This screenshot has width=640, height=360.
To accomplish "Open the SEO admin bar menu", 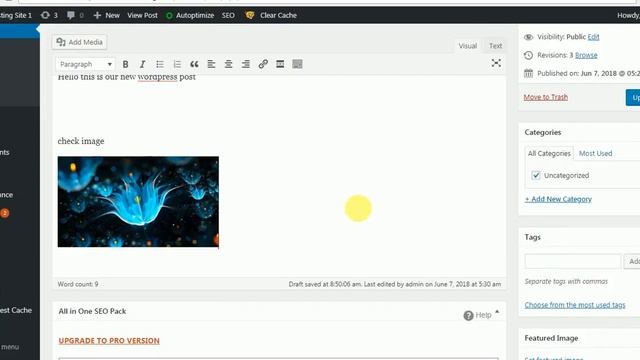I will tap(228, 15).
